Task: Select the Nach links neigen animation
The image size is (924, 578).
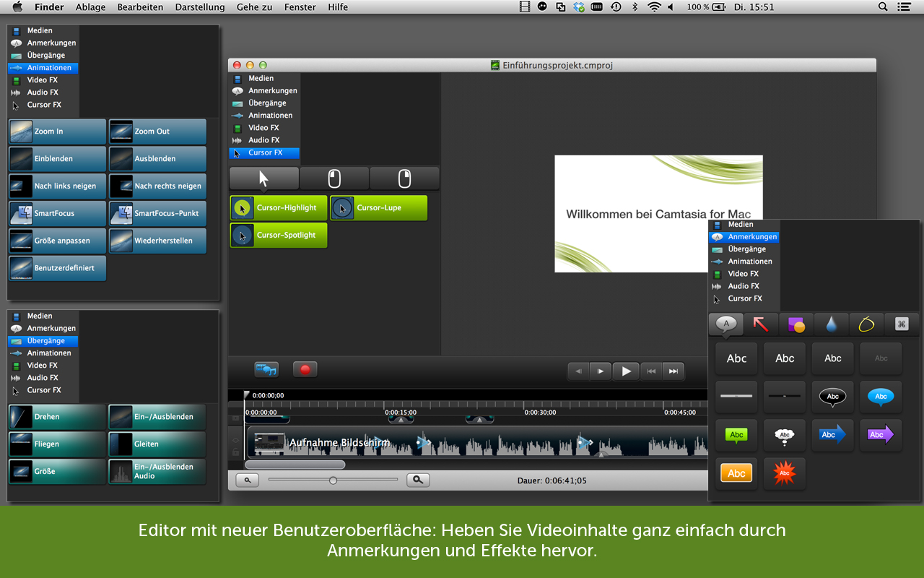Action: [x=58, y=186]
